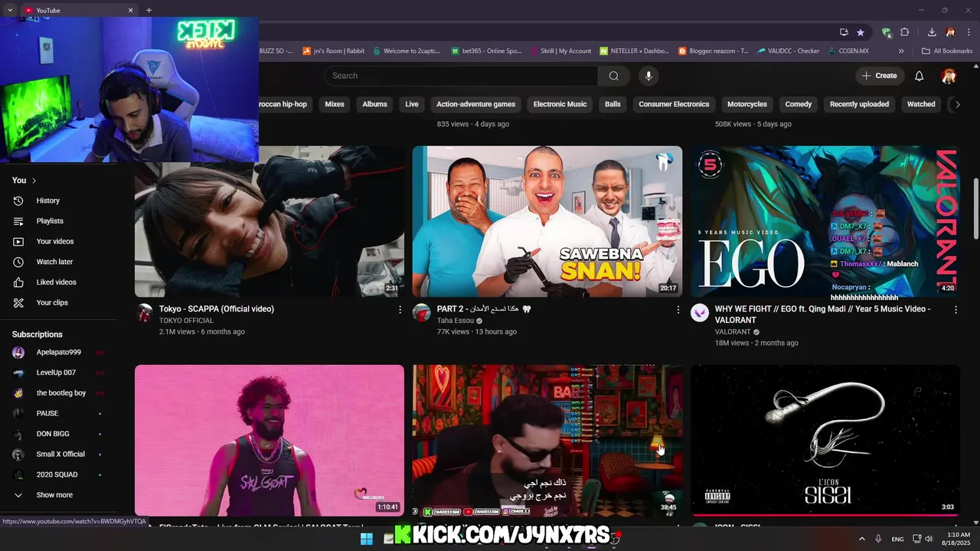Select the Mixes chip

click(x=335, y=104)
